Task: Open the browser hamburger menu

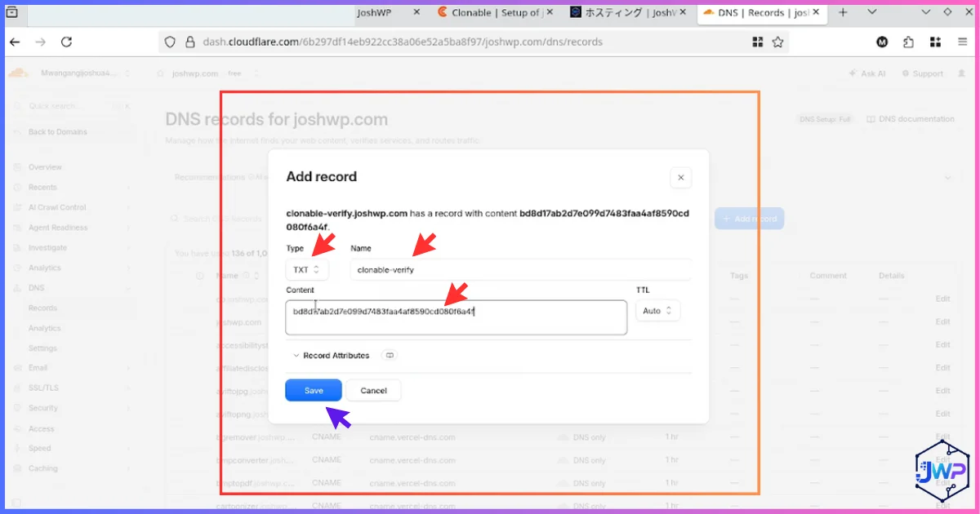Action: tap(964, 42)
